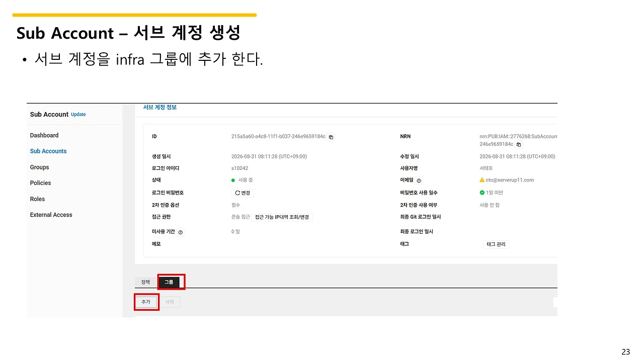Open the 이메일 help tooltip icon
The width and height of the screenshot is (644, 362).
[419, 180]
